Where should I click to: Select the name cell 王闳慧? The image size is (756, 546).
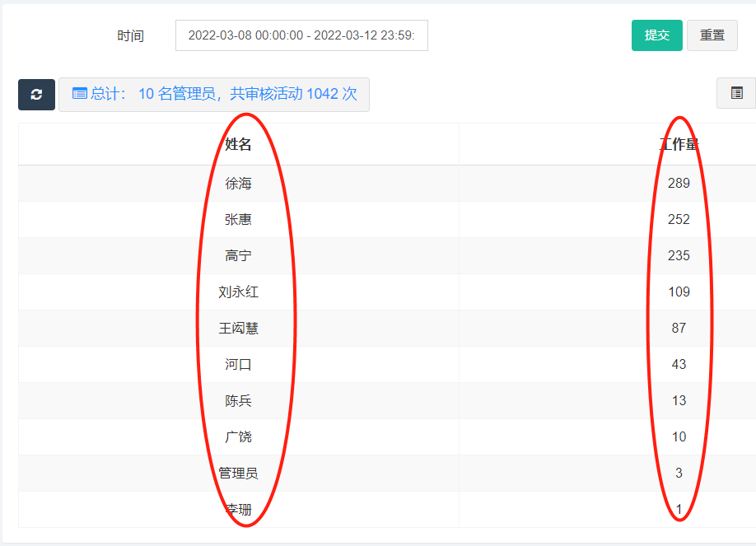(x=238, y=328)
